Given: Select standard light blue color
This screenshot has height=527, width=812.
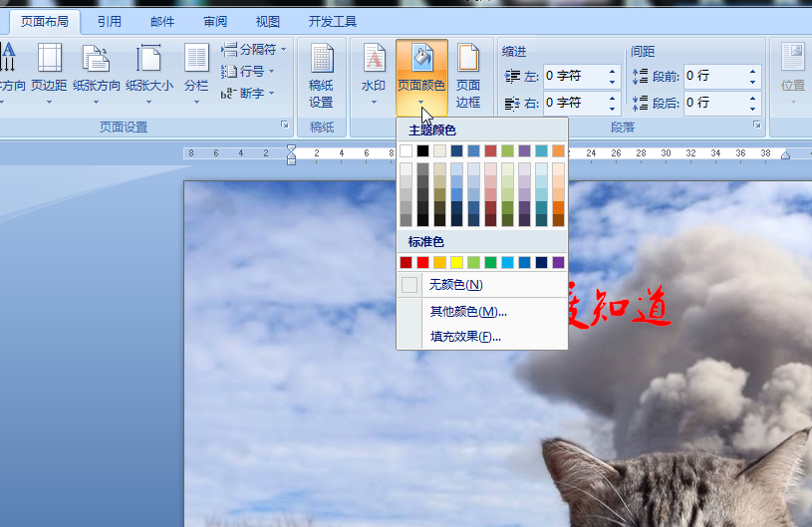Looking at the screenshot, I should 507,262.
